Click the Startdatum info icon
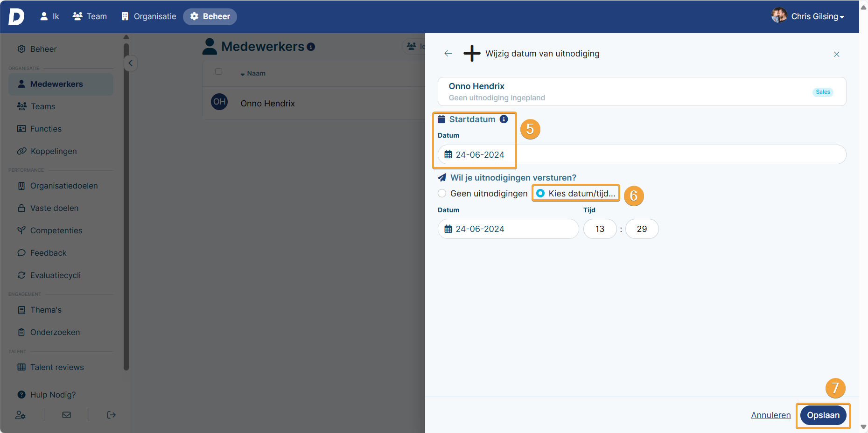The width and height of the screenshot is (868, 433). [504, 119]
